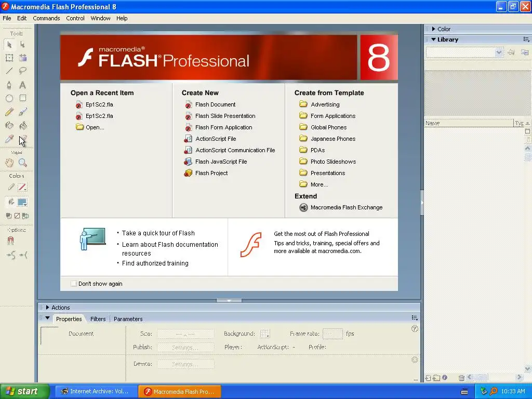This screenshot has height=399, width=532.
Task: Select the Free Transform tool
Action: click(x=9, y=58)
